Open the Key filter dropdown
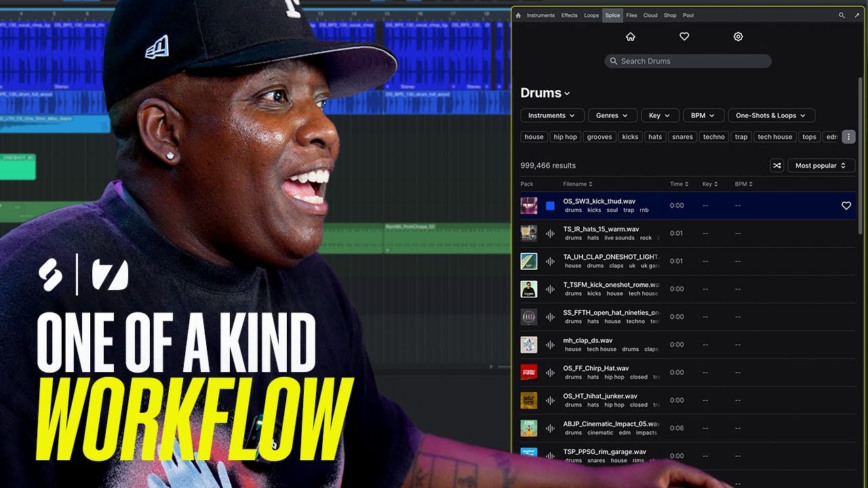The image size is (868, 488). click(x=660, y=115)
